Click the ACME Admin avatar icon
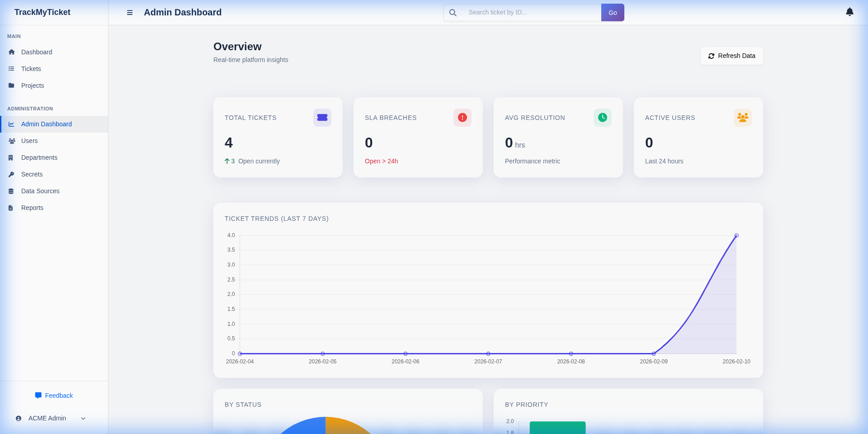This screenshot has width=868, height=434. point(19,419)
